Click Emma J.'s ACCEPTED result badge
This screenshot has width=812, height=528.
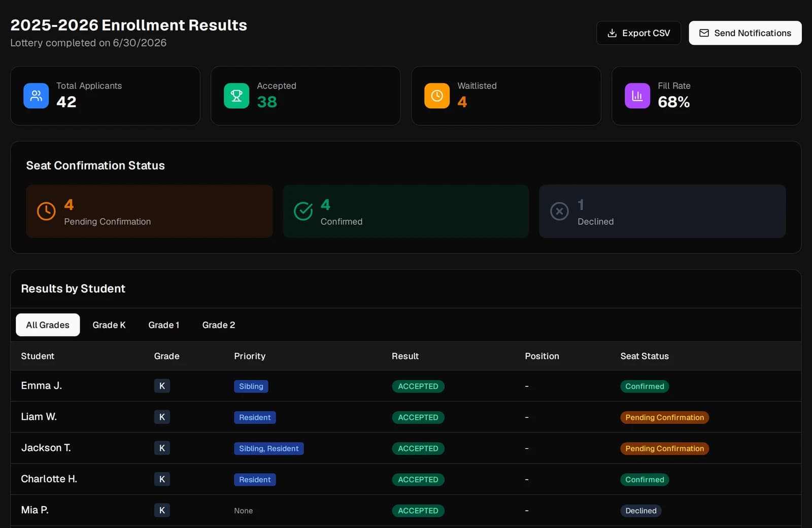(x=418, y=386)
